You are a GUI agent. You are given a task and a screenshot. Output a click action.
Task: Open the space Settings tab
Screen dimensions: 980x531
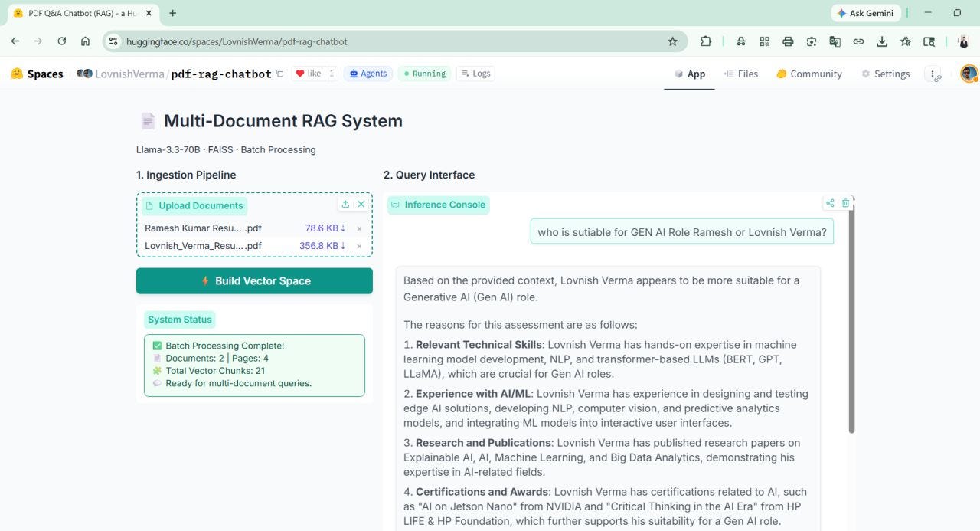tap(885, 74)
